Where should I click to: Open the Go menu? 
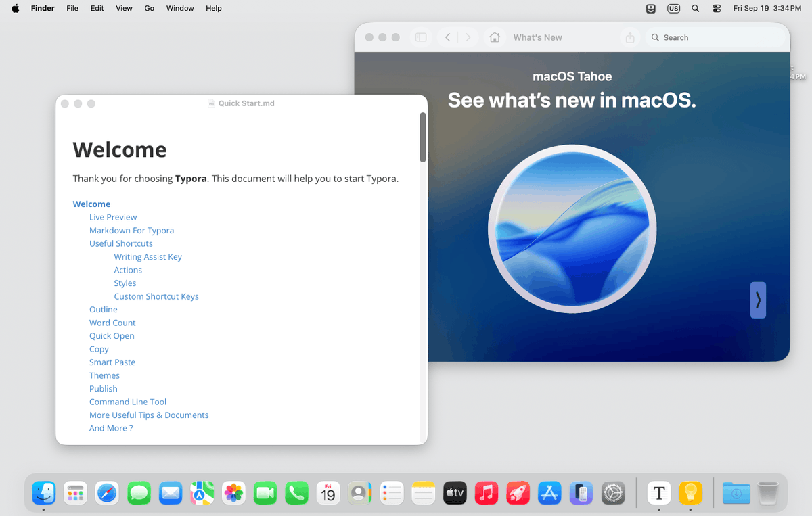pyautogui.click(x=150, y=8)
